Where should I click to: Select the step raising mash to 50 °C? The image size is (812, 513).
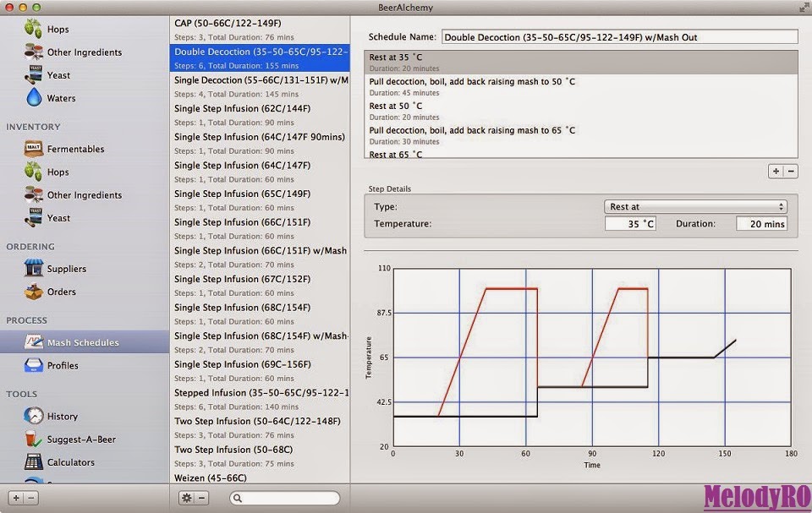point(581,86)
